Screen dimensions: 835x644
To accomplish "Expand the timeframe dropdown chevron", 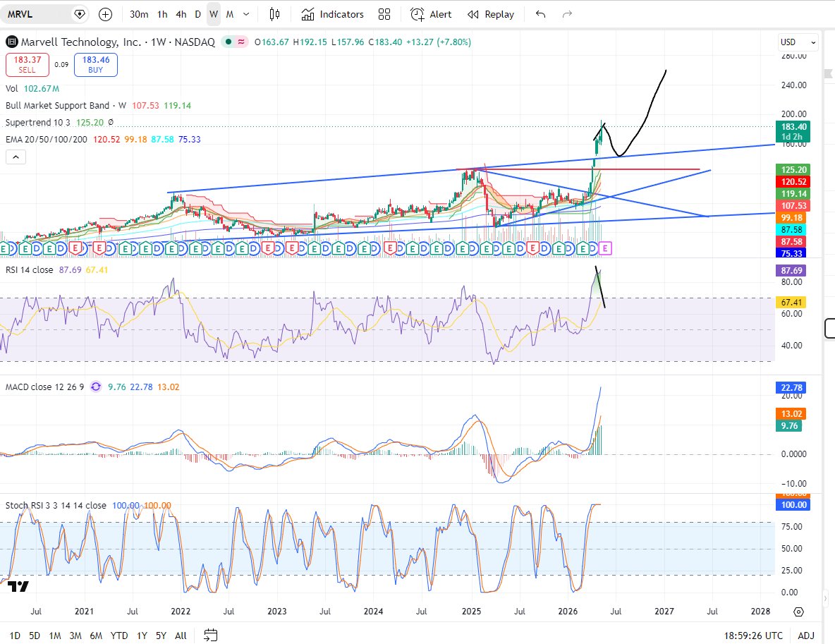I will (246, 14).
